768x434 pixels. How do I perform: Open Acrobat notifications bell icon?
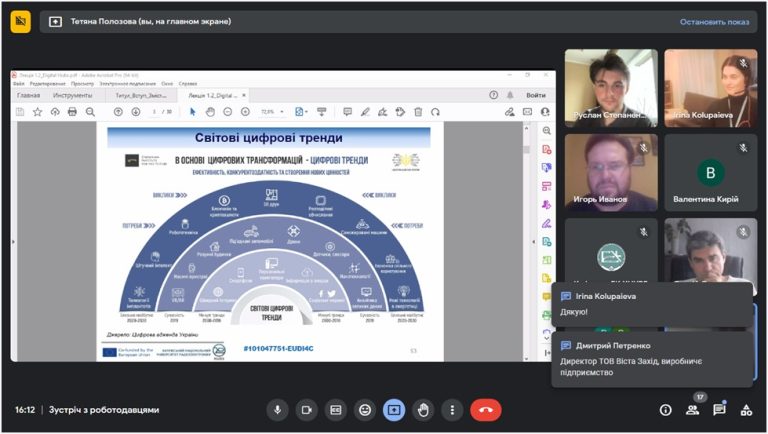tap(510, 95)
